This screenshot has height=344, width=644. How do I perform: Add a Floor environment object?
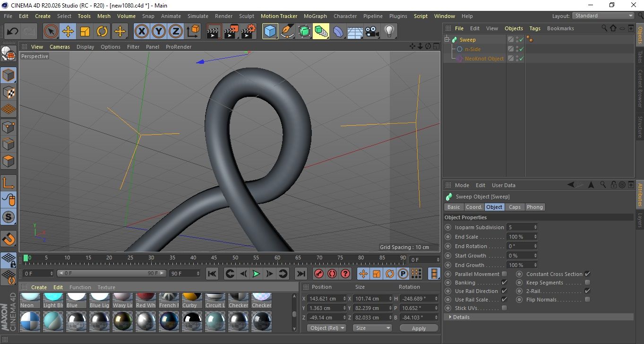click(x=355, y=32)
